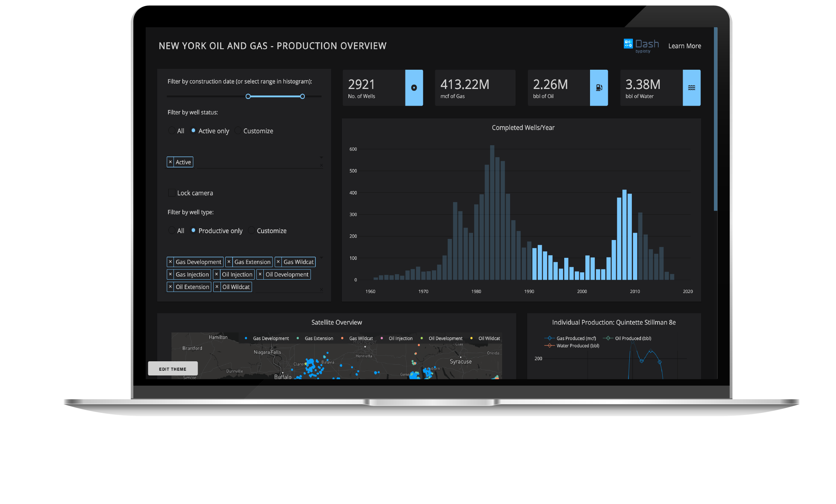This screenshot has height=504, width=836.
Task: Enable the Lock camera checkbox
Action: coord(172,193)
